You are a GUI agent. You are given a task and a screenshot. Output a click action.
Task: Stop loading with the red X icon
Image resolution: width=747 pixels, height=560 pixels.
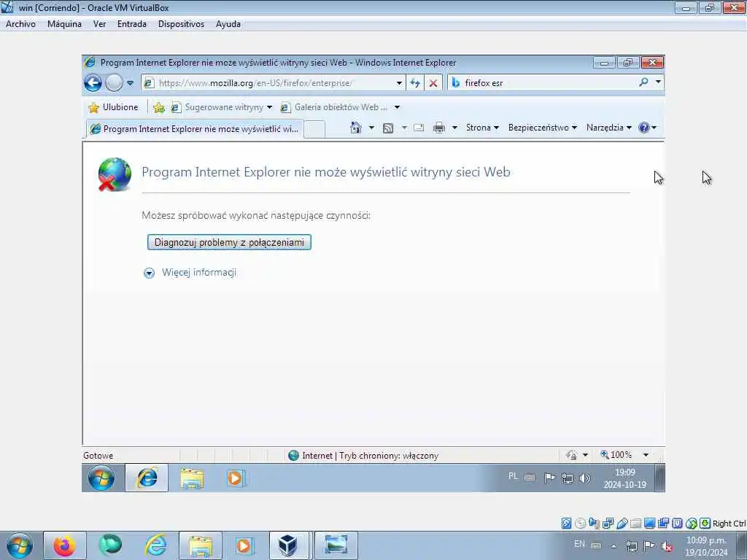[x=433, y=83]
